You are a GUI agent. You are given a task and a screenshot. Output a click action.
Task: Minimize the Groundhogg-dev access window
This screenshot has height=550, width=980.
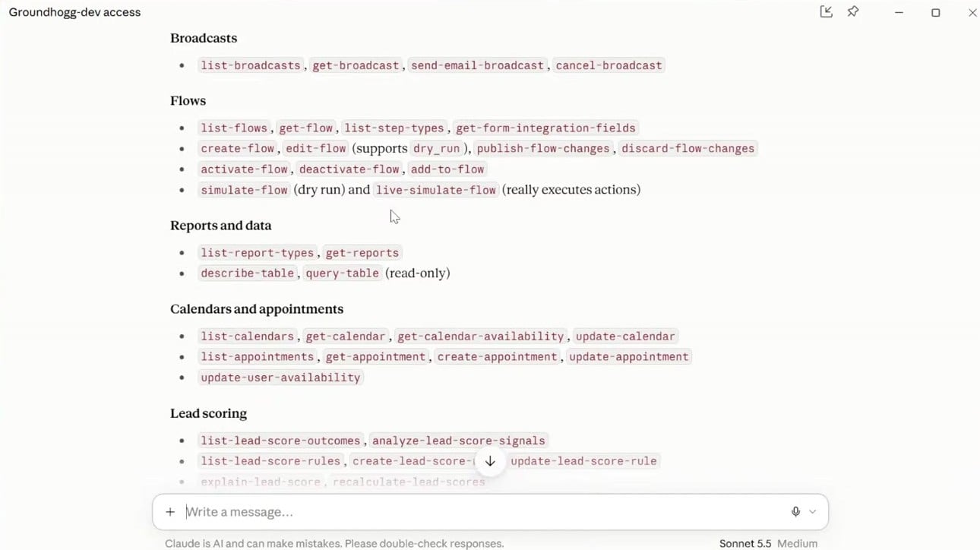(x=899, y=12)
